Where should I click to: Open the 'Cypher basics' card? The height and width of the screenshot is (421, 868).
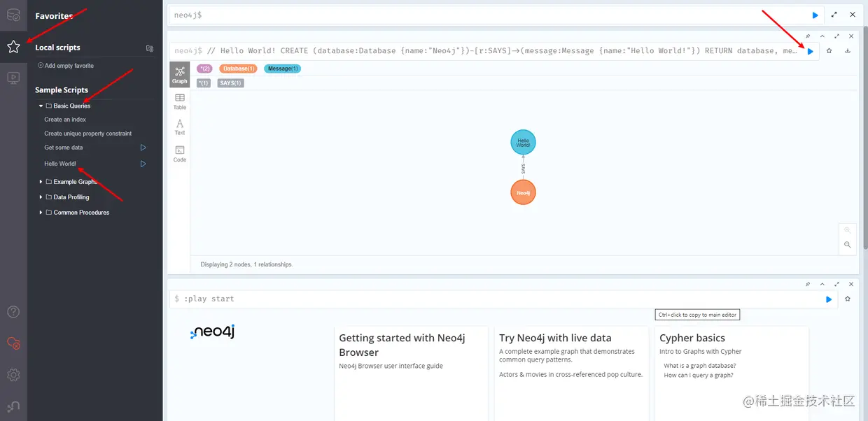click(x=731, y=373)
